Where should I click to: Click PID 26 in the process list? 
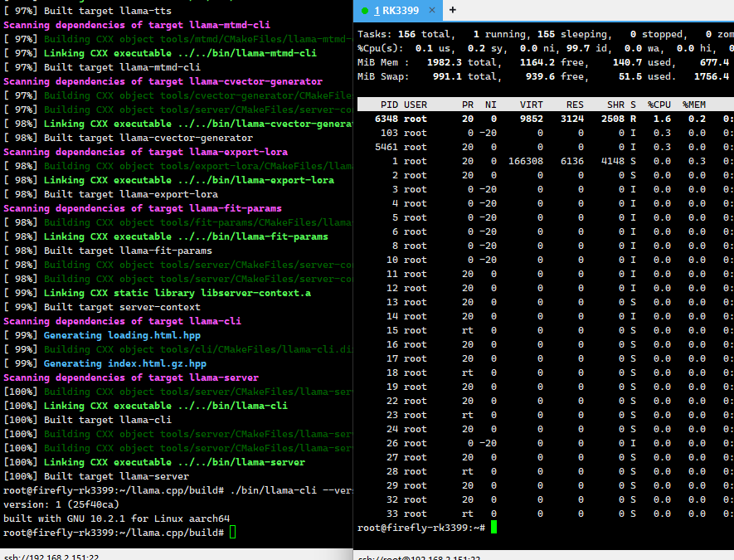point(392,443)
